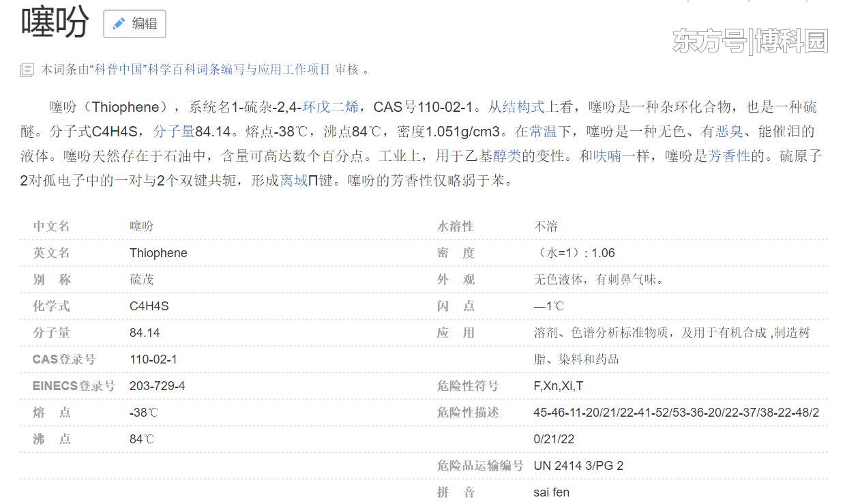The width and height of the screenshot is (845, 504).
Task: Select the sai fen pinyin value
Action: (552, 492)
